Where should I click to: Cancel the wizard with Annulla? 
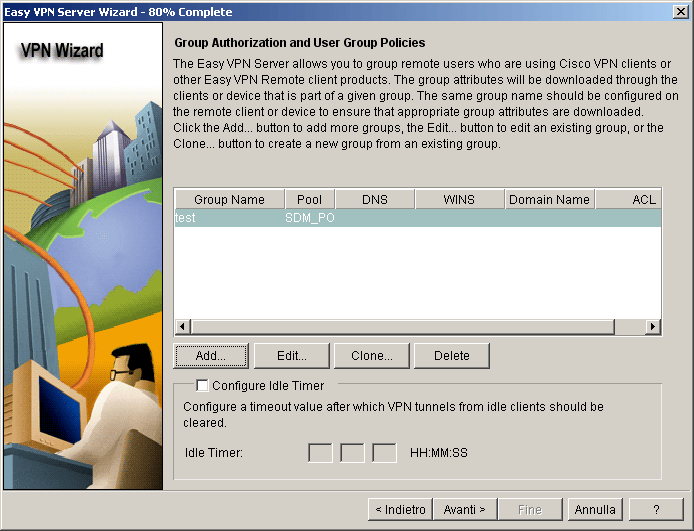595,510
